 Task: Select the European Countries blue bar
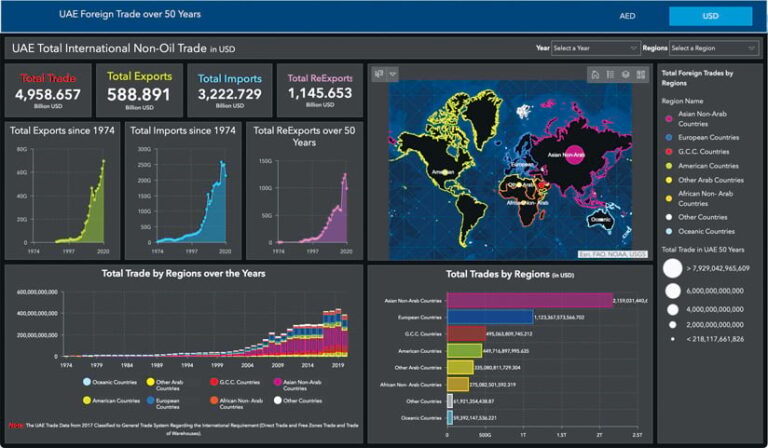490,317
